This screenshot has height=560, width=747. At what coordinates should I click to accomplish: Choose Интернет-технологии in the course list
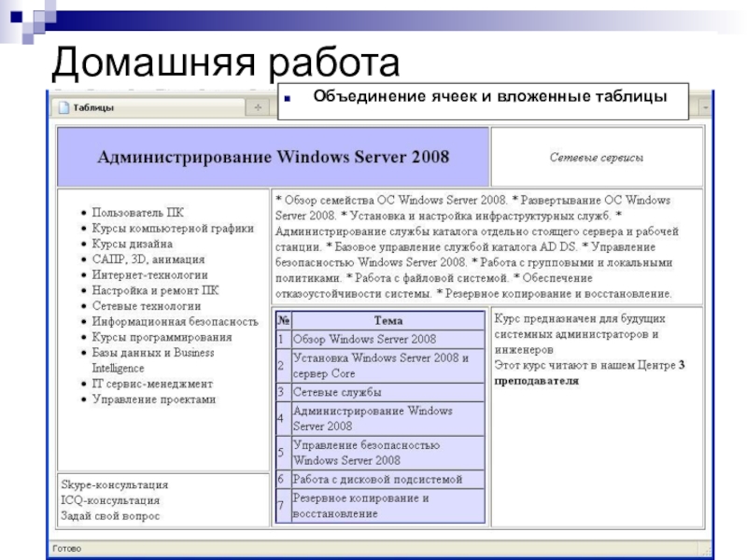(x=149, y=274)
